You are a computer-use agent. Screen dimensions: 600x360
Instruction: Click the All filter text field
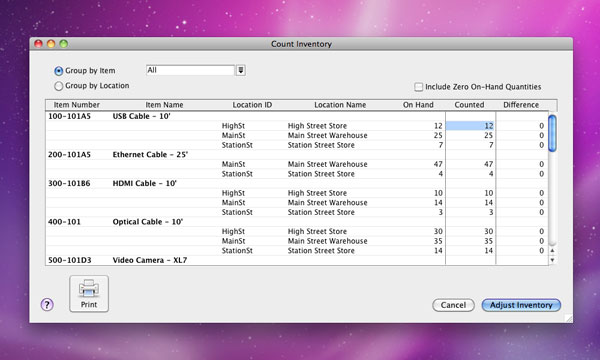pos(190,70)
